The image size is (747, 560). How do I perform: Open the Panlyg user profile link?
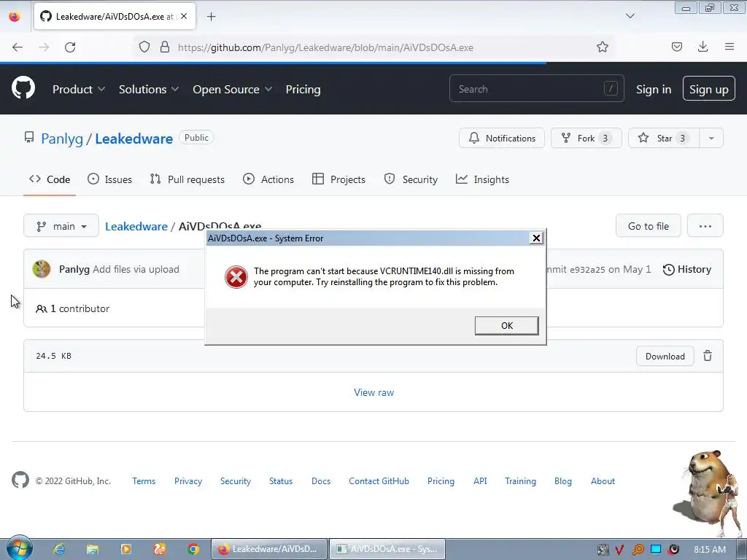point(62,139)
